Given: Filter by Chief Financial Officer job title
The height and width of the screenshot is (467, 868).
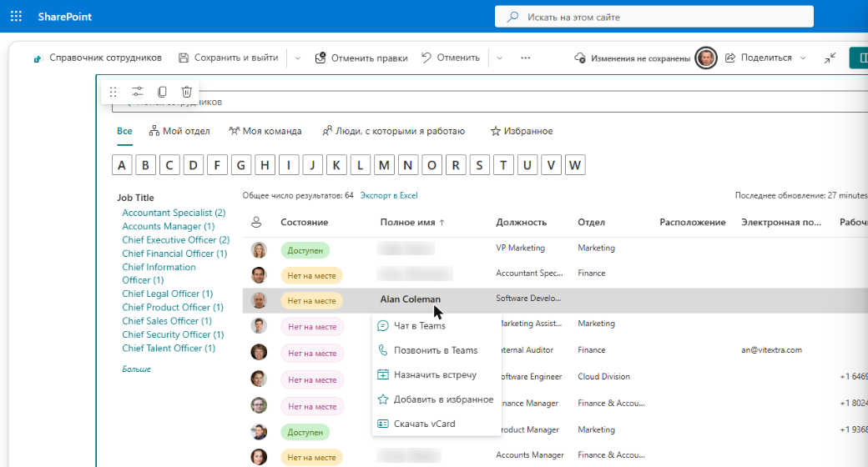Looking at the screenshot, I should 174,254.
